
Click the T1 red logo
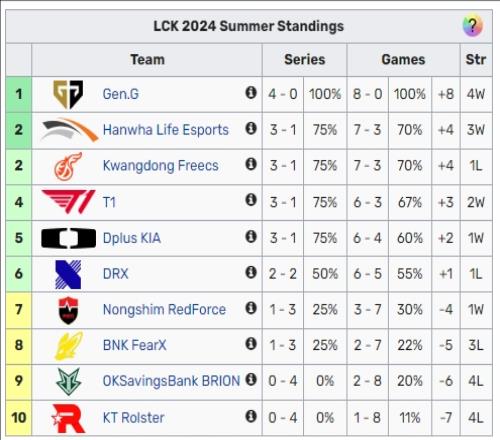coord(68,202)
